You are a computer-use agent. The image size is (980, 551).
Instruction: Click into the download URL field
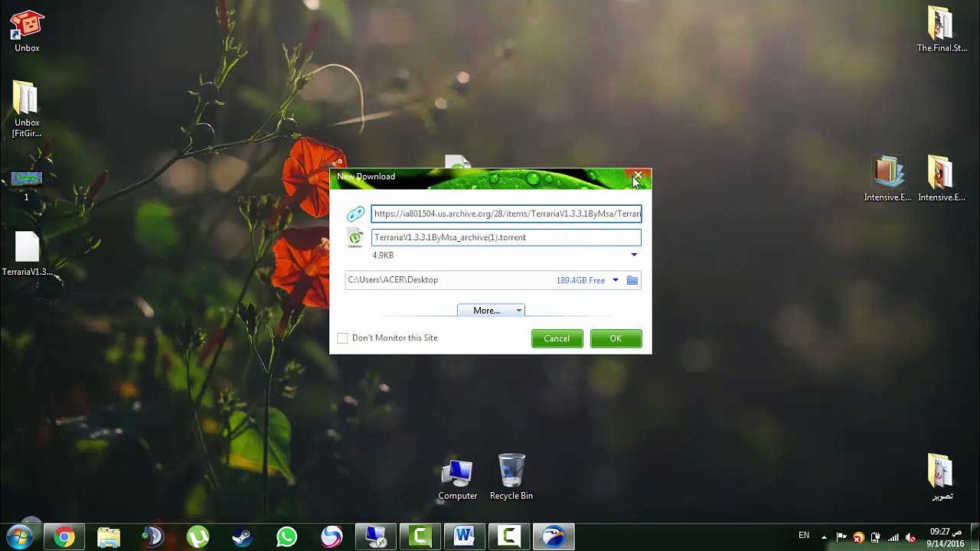506,214
